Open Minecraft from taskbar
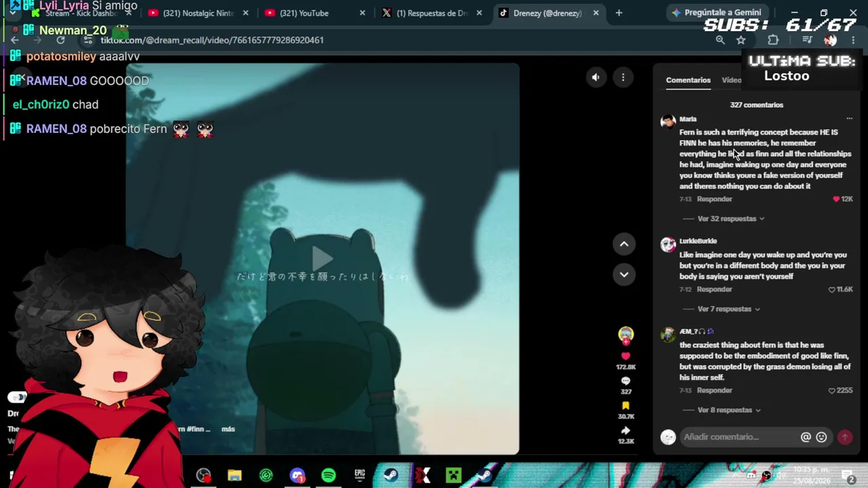 tap(453, 476)
